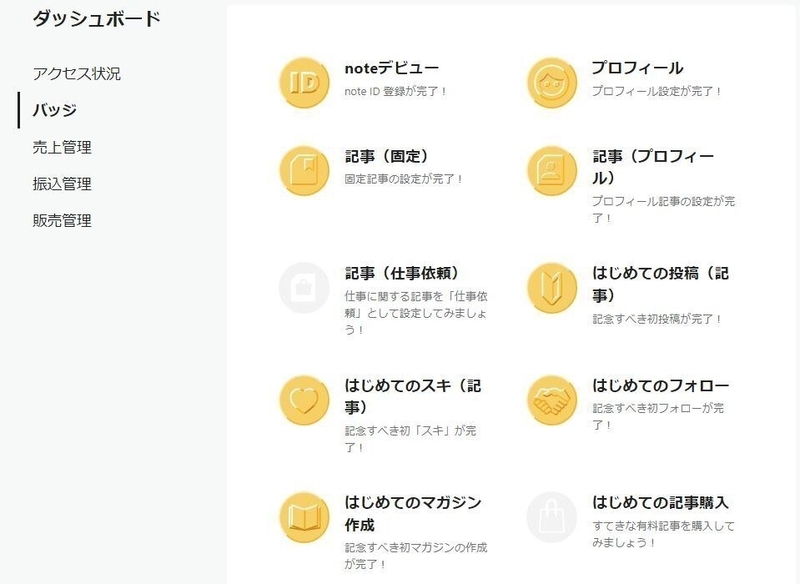This screenshot has height=584, width=800.
Task: Click the はじめての投稿 beginner mark badge
Action: pos(552,288)
